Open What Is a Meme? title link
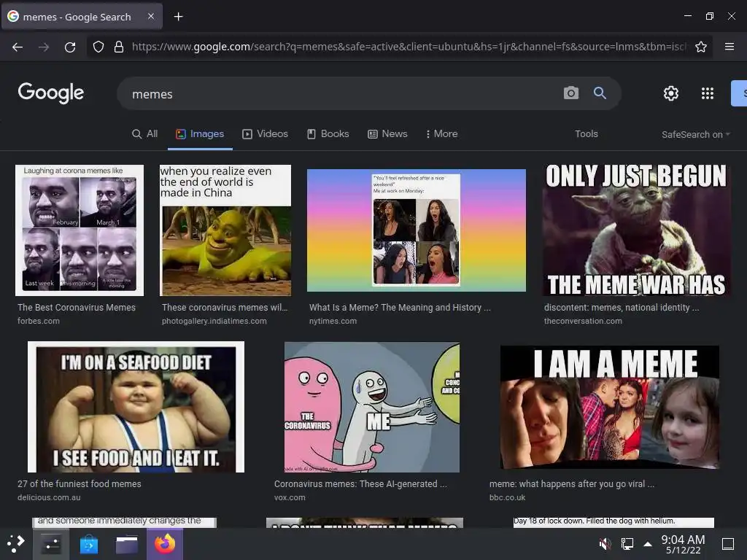This screenshot has height=560, width=747. pyautogui.click(x=400, y=308)
